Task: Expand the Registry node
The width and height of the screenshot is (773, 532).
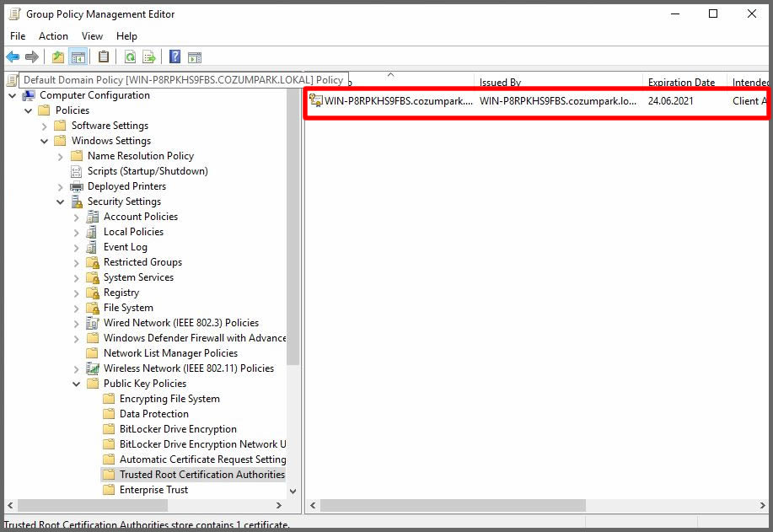Action: coord(76,293)
